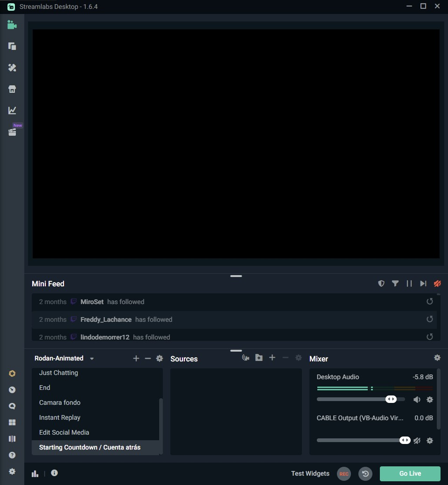This screenshot has height=485, width=448.
Task: Click the Test Widgets link
Action: 310,473
